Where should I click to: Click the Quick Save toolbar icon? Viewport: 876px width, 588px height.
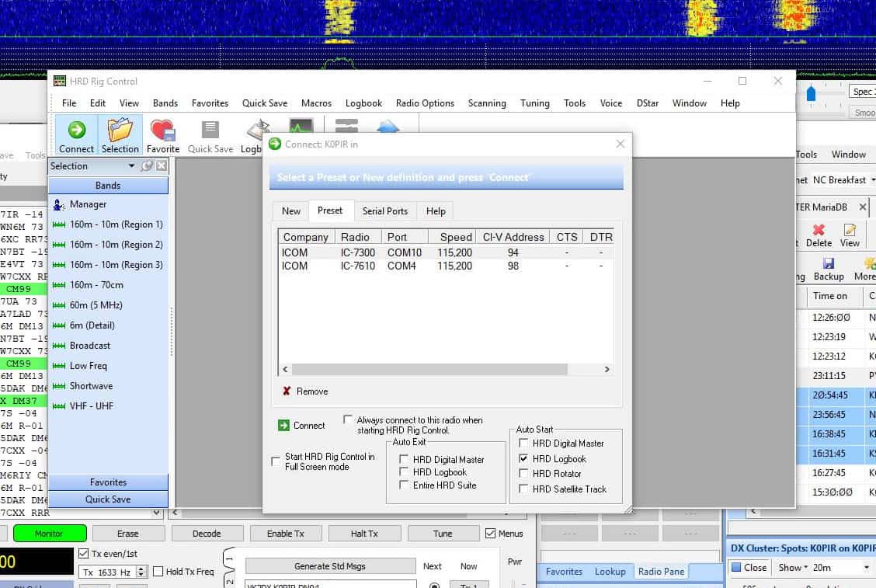(210, 130)
